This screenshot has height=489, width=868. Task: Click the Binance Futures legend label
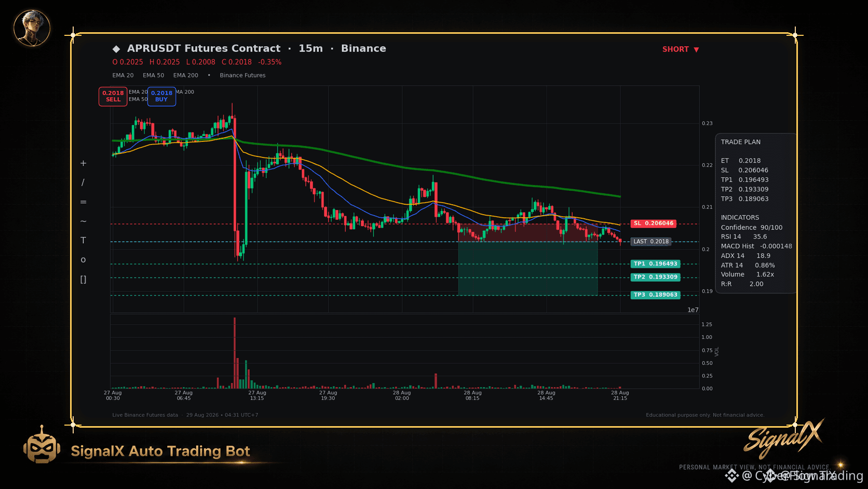(x=242, y=75)
